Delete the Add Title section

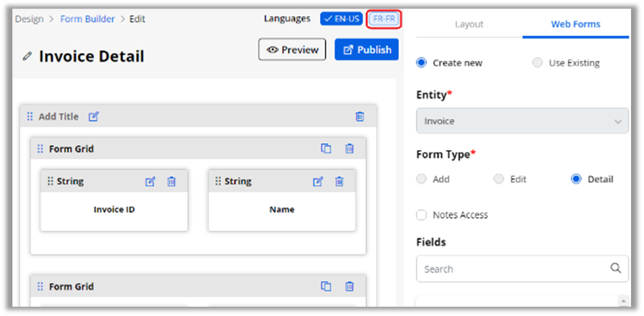click(359, 116)
